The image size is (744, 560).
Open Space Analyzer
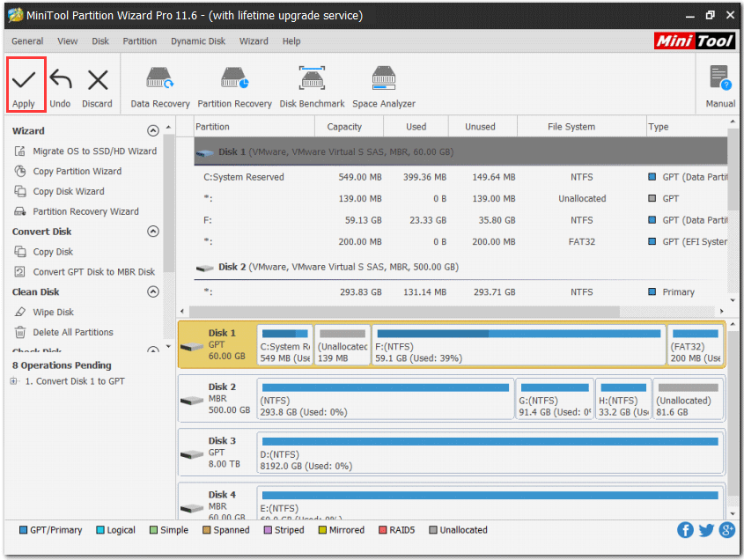coord(383,85)
